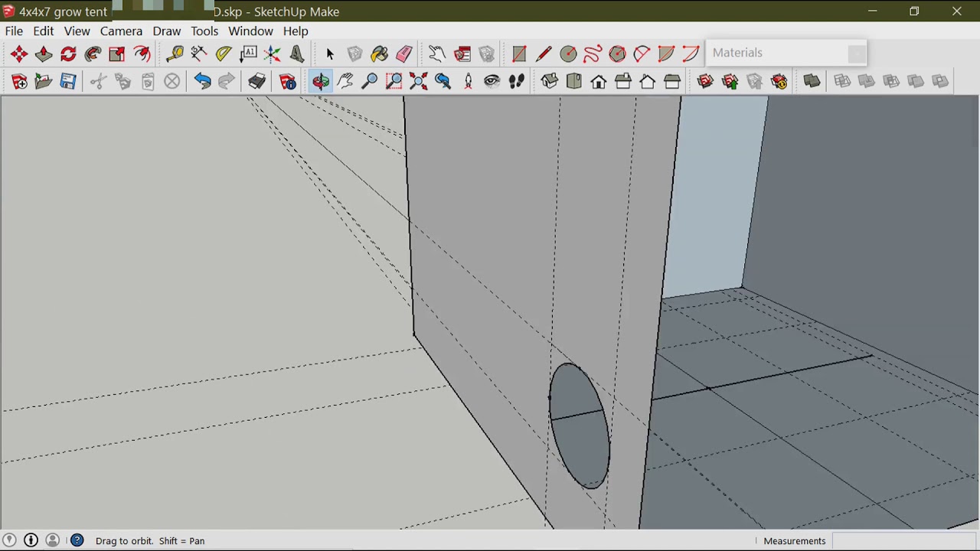Open the View menu

click(x=77, y=31)
